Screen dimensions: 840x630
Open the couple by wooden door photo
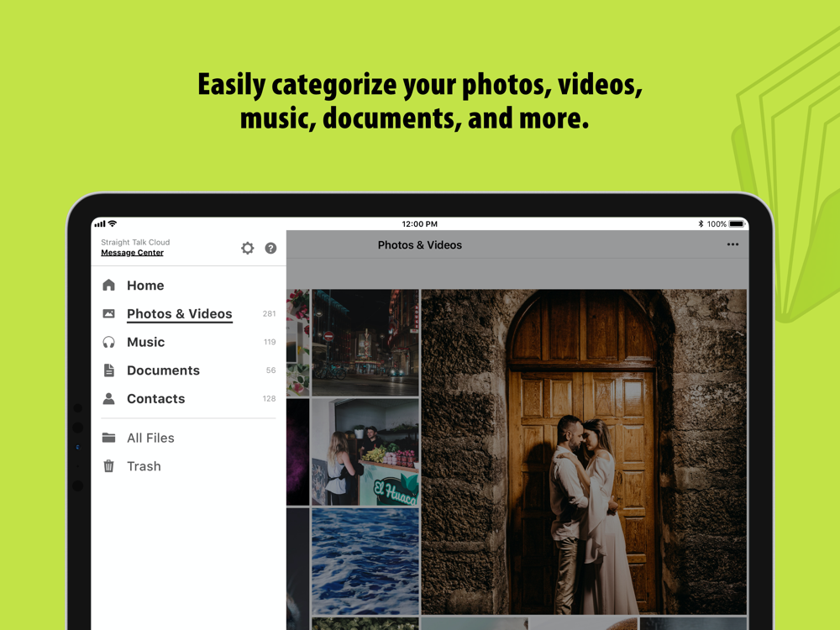click(584, 452)
